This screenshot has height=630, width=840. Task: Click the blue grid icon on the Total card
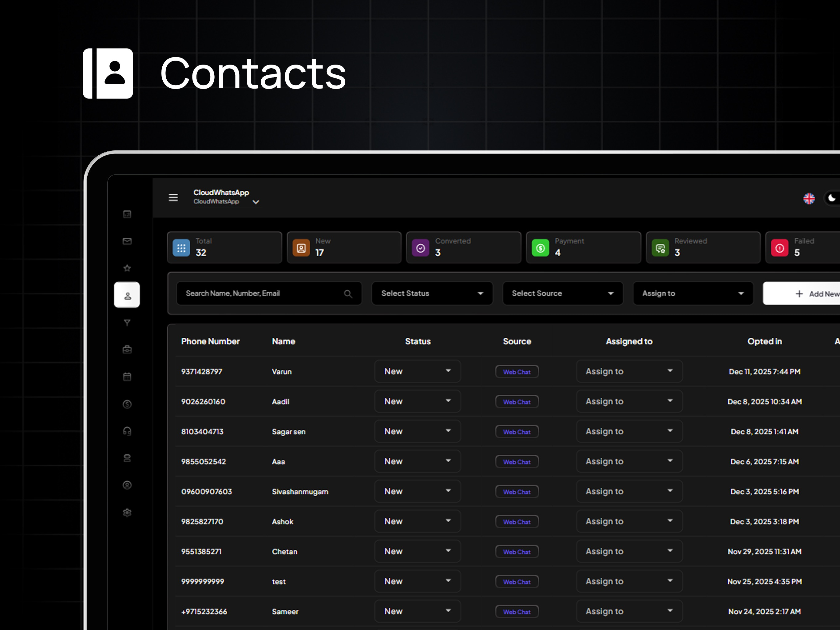pyautogui.click(x=181, y=248)
